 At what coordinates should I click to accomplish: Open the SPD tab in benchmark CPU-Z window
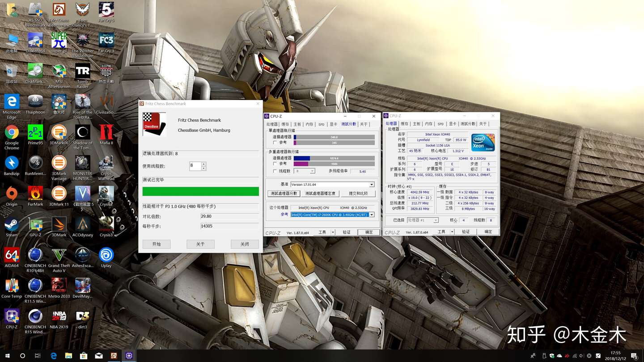(x=321, y=124)
